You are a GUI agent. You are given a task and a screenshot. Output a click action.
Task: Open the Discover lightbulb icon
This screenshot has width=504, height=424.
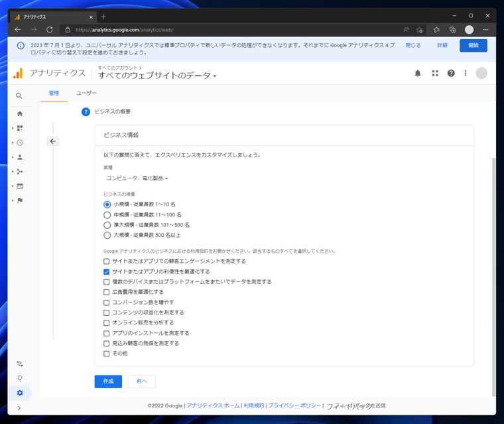click(x=20, y=378)
